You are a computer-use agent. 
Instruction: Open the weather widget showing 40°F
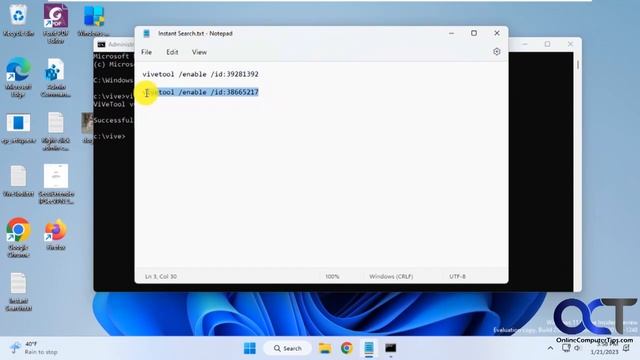[x=33, y=348]
